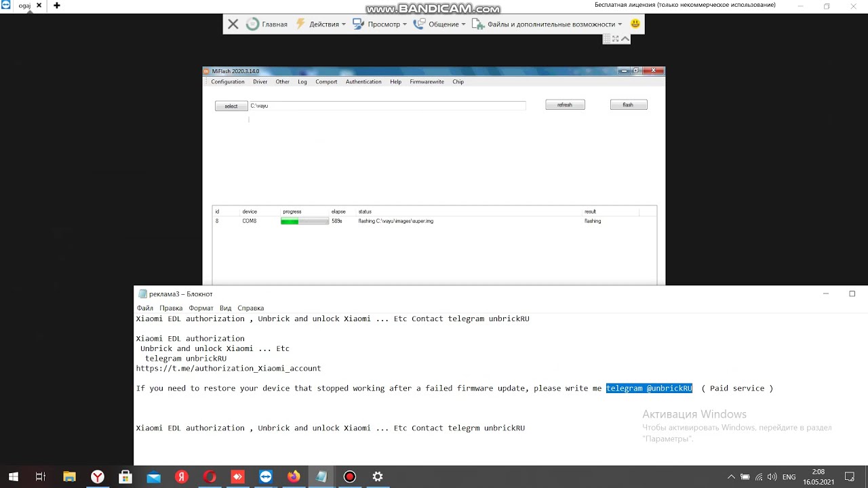
Task: Switch to Notepad on taskbar
Action: click(x=321, y=477)
